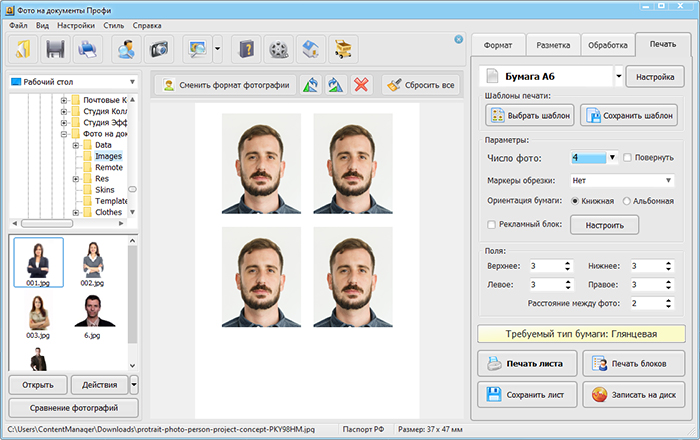The height and width of the screenshot is (440, 700).
Task: Open the Настройки menu
Action: (x=76, y=25)
